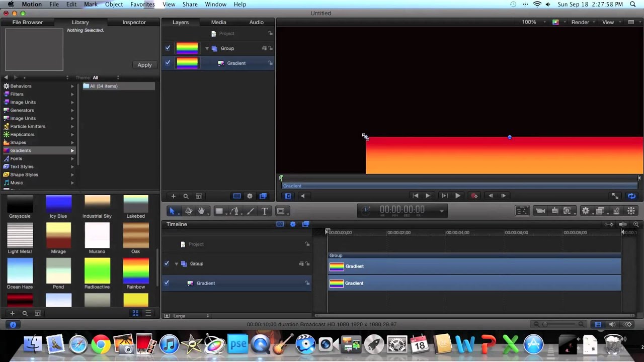Open the Share menu
644x362 pixels.
pyautogui.click(x=190, y=4)
